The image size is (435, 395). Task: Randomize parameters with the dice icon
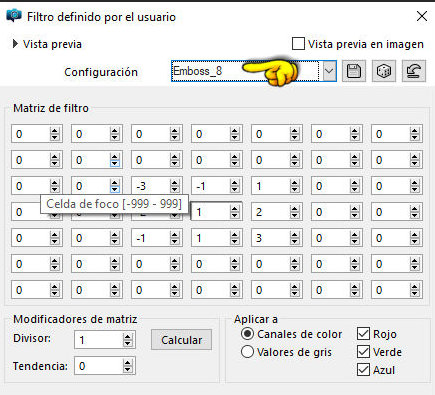point(384,71)
